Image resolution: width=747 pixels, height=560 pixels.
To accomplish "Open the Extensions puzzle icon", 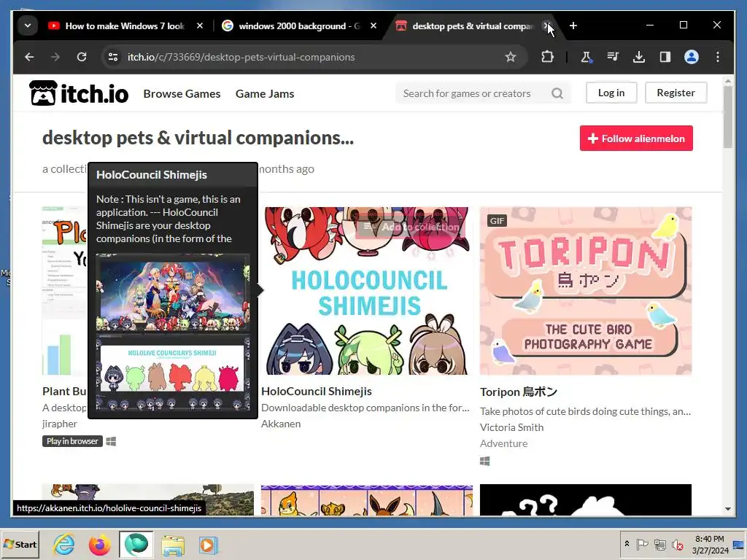I will click(x=547, y=57).
